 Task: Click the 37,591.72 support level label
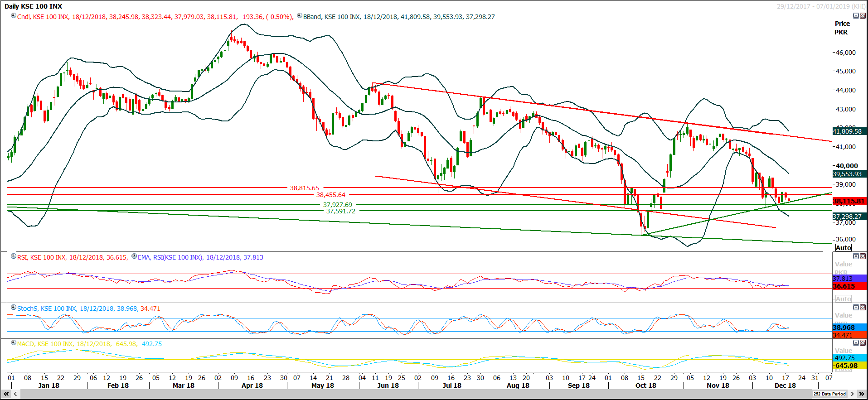(x=341, y=211)
